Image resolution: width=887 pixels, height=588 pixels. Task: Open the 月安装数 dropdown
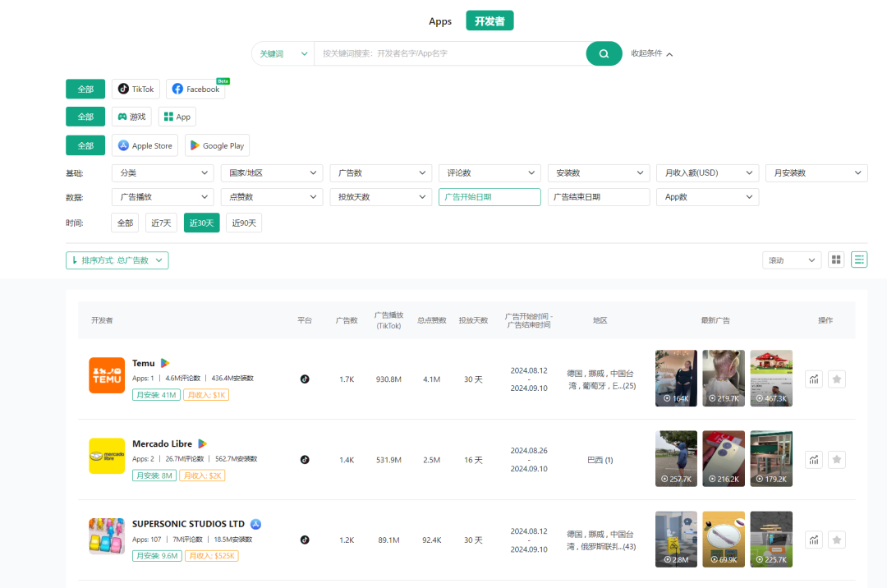coord(816,173)
